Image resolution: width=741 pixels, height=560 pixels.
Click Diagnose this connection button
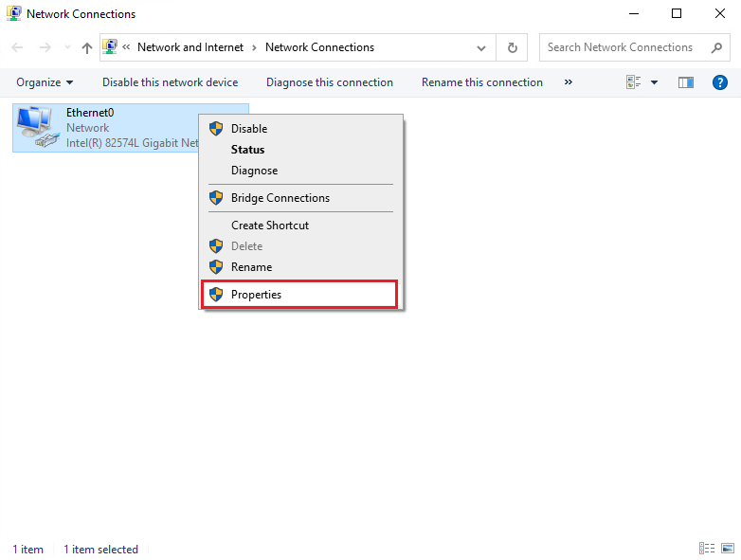[329, 82]
